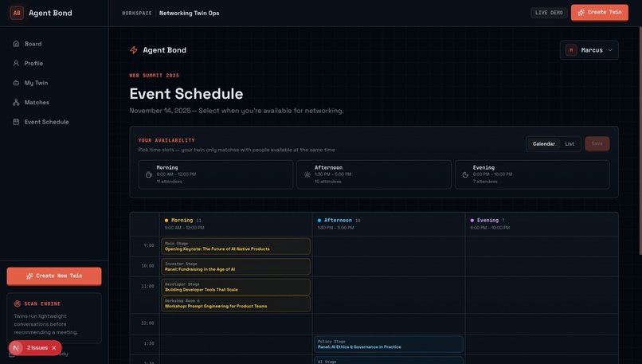Click the Evening moon icon
Screen dimensions: 642x364
click(465, 175)
